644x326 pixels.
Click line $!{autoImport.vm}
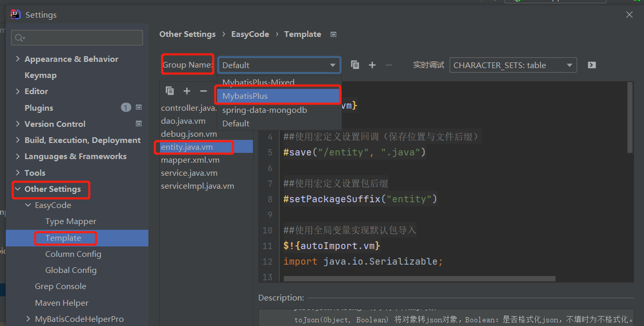[332, 246]
